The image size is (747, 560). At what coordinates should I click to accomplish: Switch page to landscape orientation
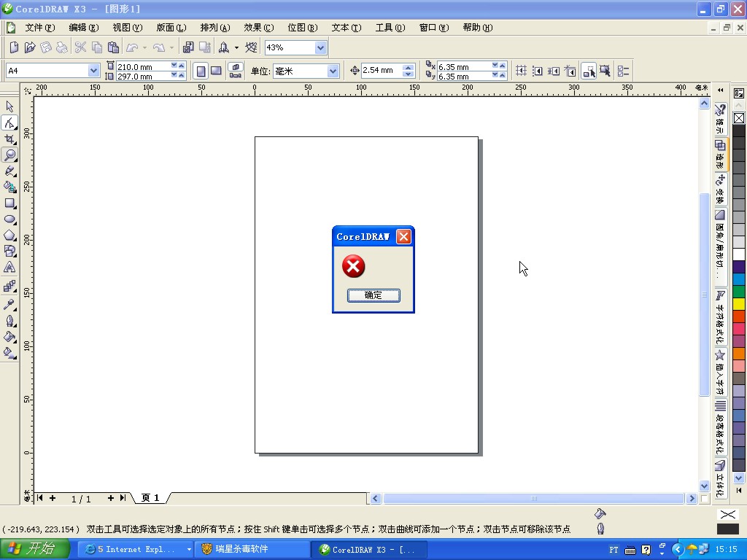pos(216,71)
